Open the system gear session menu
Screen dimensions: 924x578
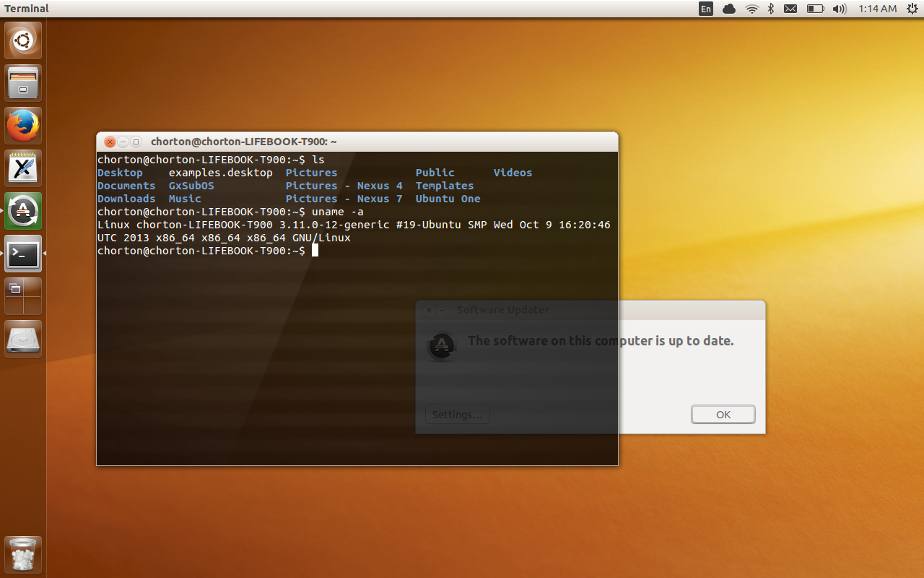click(912, 9)
